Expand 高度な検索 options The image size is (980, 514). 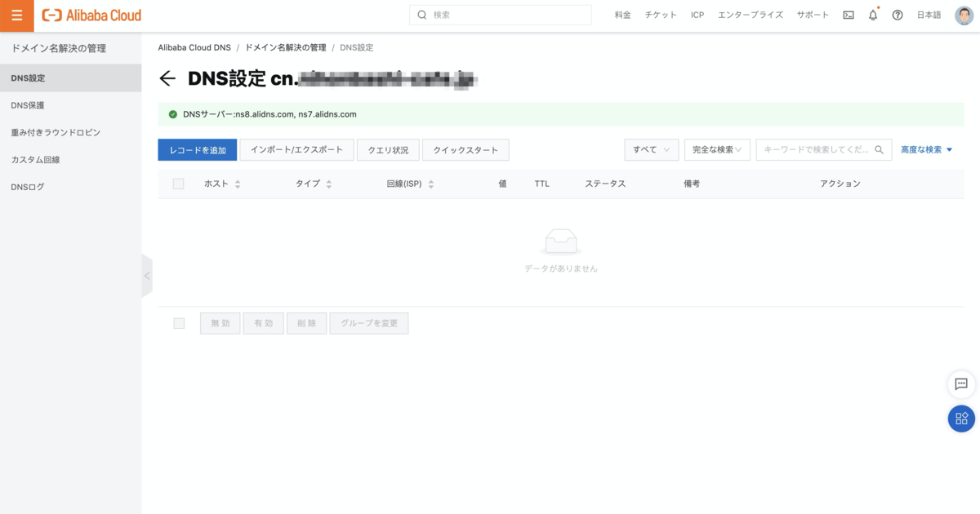(927, 150)
